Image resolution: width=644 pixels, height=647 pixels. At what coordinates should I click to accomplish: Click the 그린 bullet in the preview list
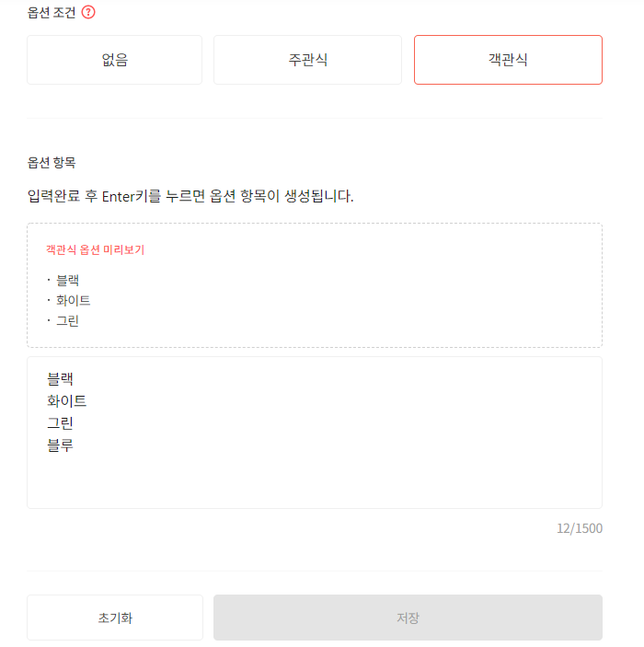tap(68, 320)
